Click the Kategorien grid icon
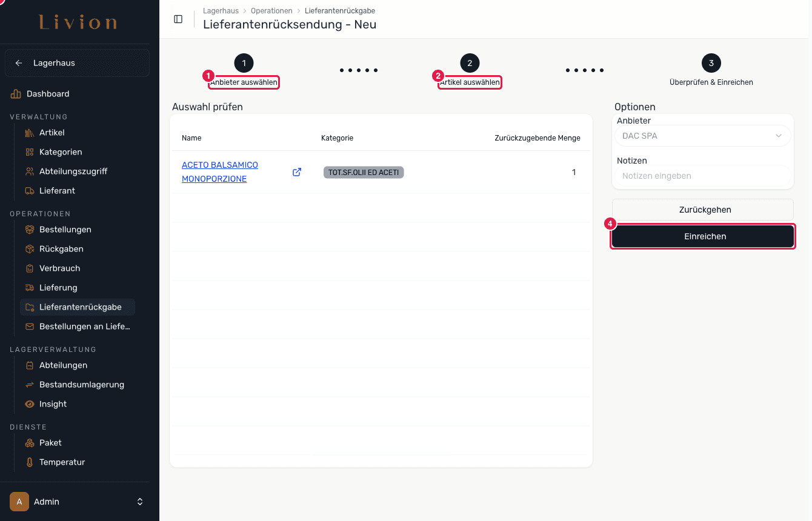The width and height of the screenshot is (812, 521). click(x=30, y=152)
